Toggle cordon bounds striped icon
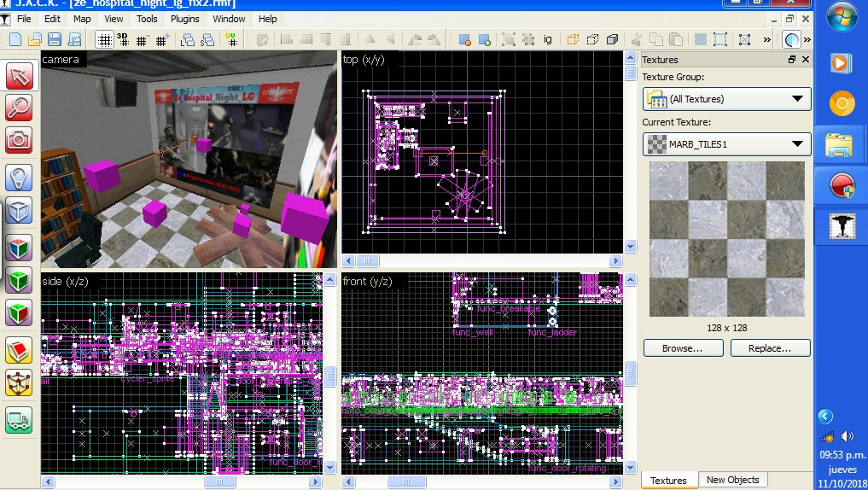The height and width of the screenshot is (490, 868). click(701, 39)
